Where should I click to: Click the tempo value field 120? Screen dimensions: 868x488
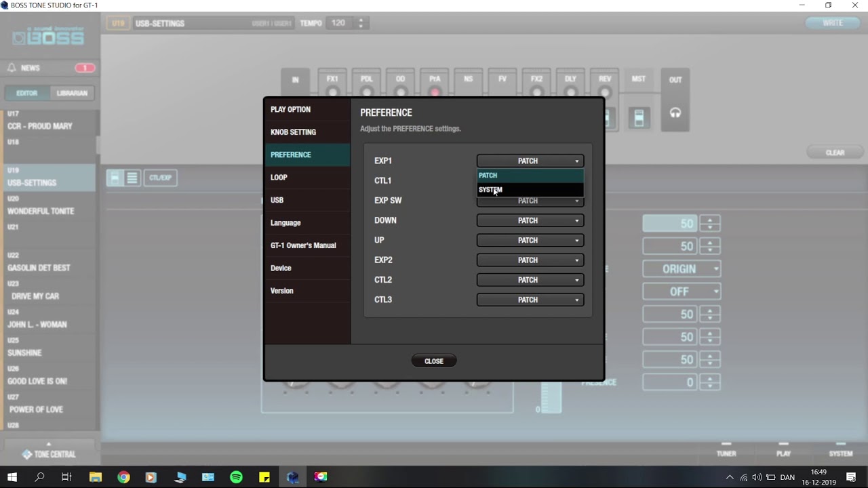[x=339, y=23]
